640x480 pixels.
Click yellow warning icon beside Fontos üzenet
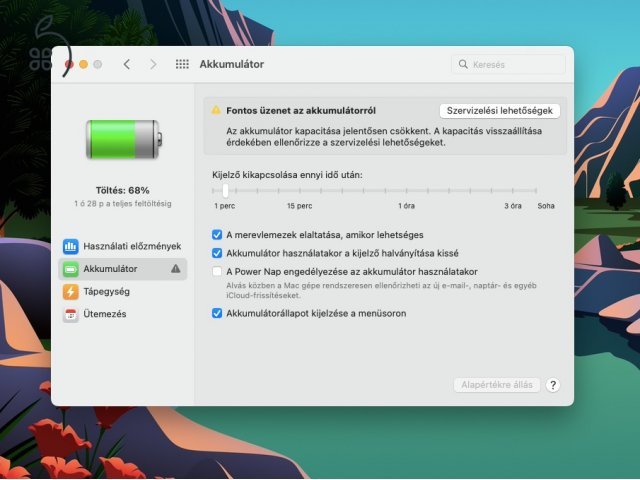pos(216,110)
